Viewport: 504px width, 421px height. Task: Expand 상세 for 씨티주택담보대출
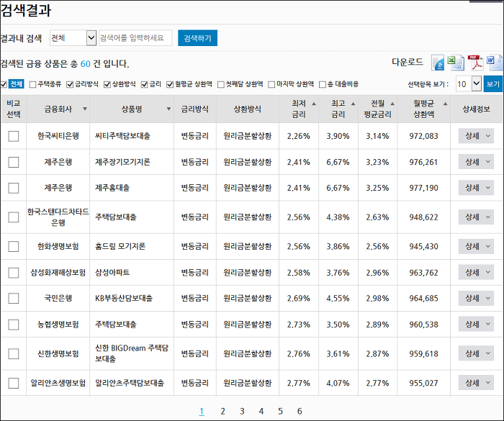coord(476,136)
